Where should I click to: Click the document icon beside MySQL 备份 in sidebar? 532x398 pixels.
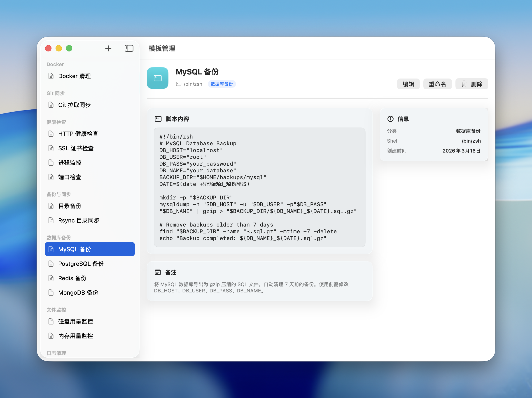[x=51, y=249]
